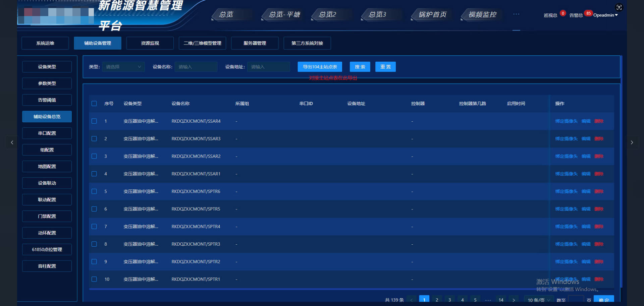Open 组配置 in the sidebar
The width and height of the screenshot is (644, 306).
pos(47,150)
